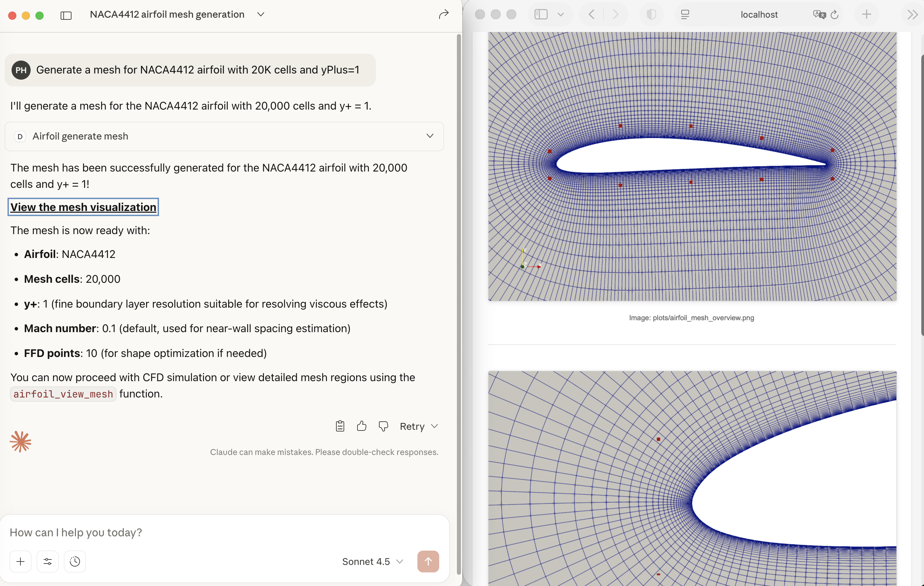Open the attachment plus button
The image size is (924, 586).
20,561
